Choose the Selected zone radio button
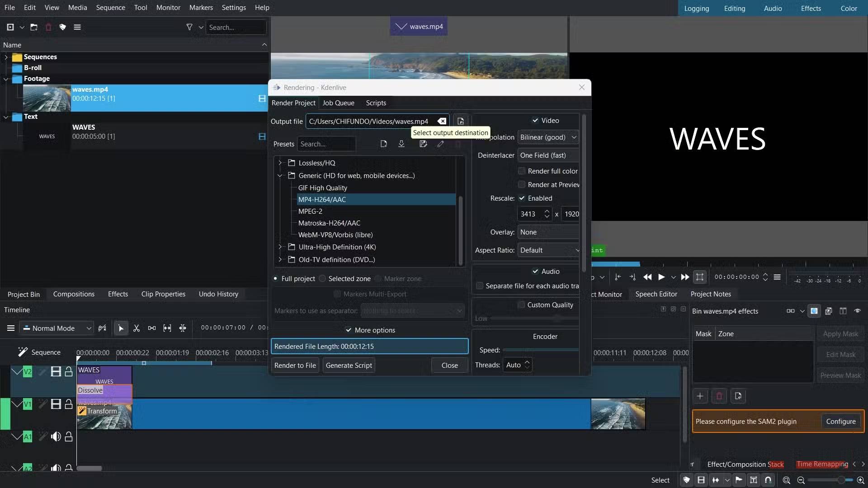Viewport: 868px width, 488px height. pos(322,279)
